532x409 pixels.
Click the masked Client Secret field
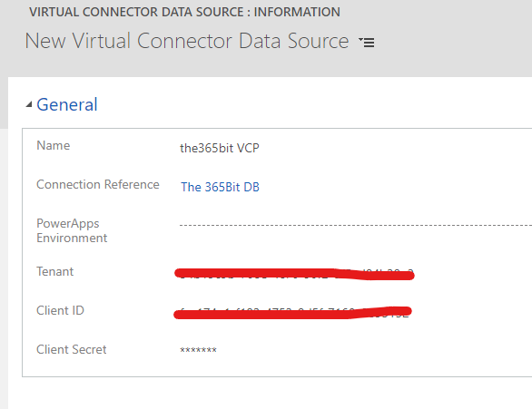click(198, 350)
